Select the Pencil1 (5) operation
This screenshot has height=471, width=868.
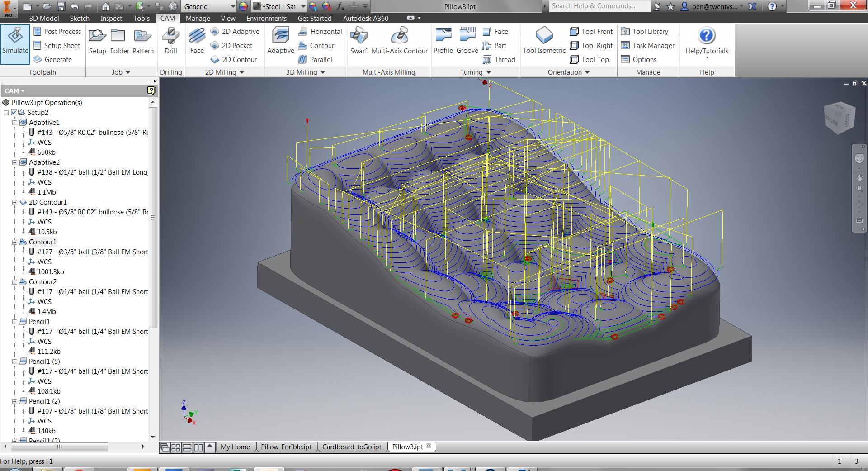click(44, 362)
